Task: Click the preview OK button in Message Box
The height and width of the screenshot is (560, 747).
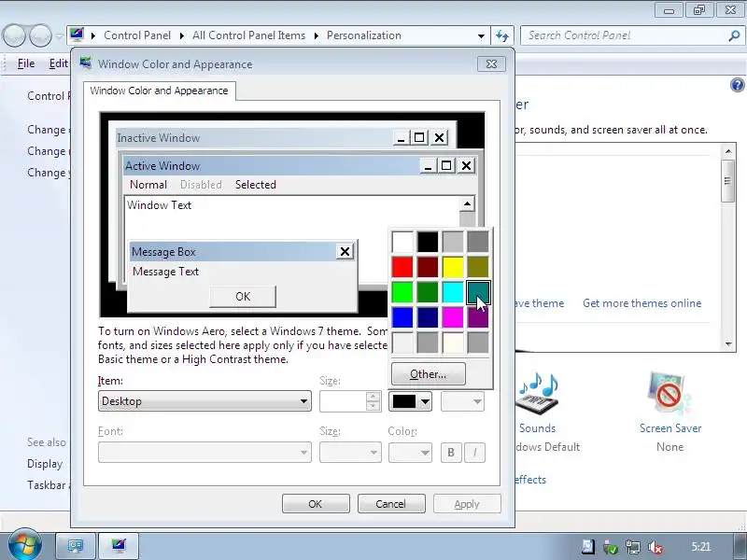Action: click(x=243, y=296)
